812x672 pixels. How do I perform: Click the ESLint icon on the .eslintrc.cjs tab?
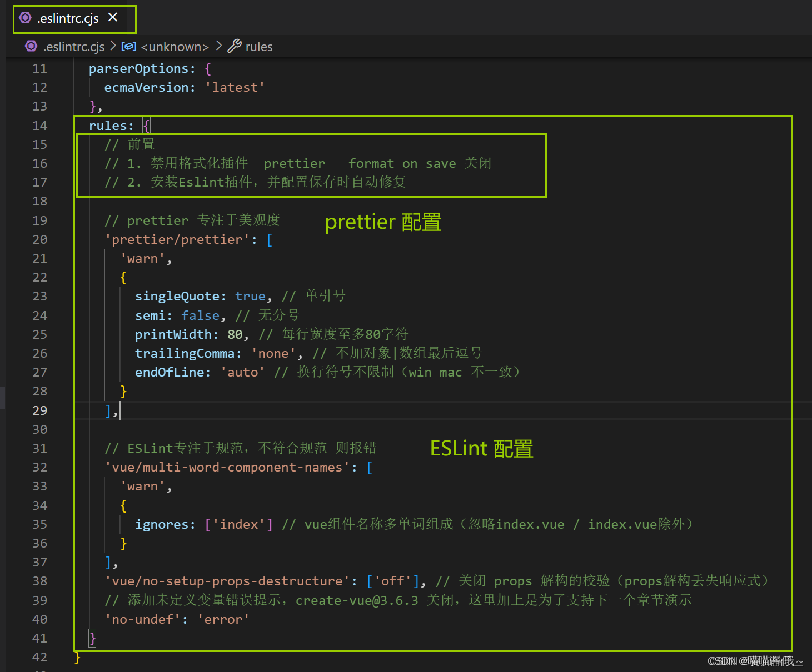(x=25, y=18)
